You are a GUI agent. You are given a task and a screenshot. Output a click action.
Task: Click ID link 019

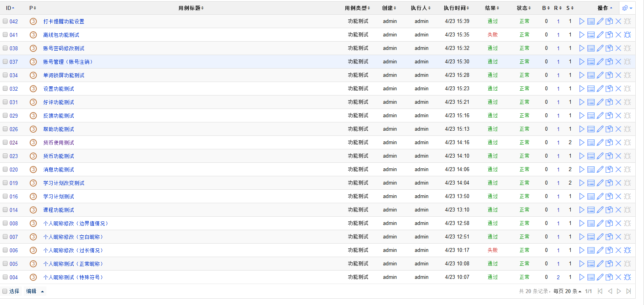point(14,183)
